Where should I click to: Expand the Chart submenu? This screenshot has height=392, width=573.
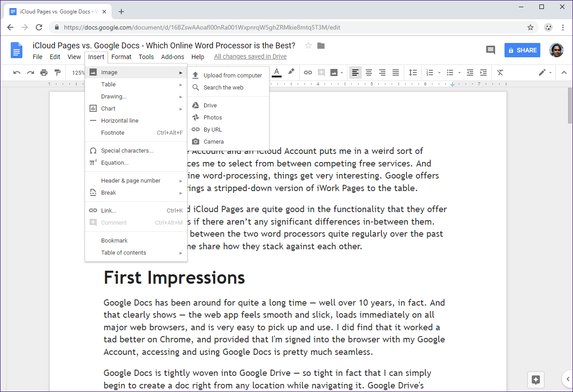(136, 108)
